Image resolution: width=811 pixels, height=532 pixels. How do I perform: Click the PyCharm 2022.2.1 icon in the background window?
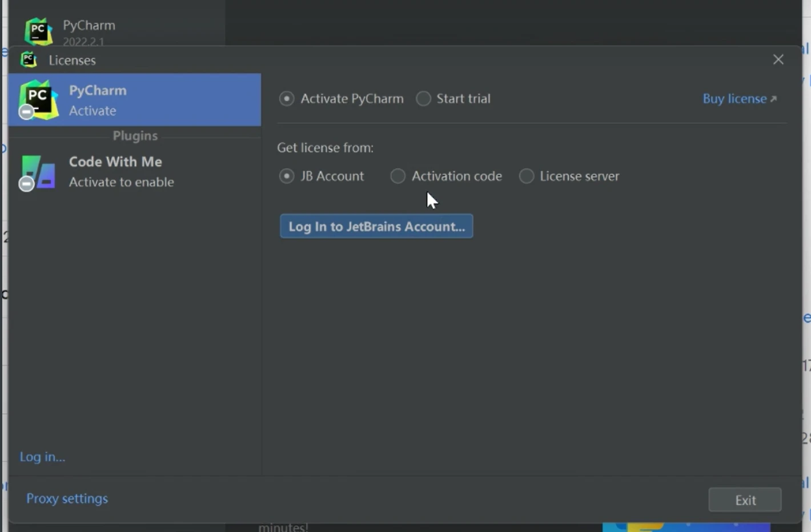pyautogui.click(x=38, y=31)
